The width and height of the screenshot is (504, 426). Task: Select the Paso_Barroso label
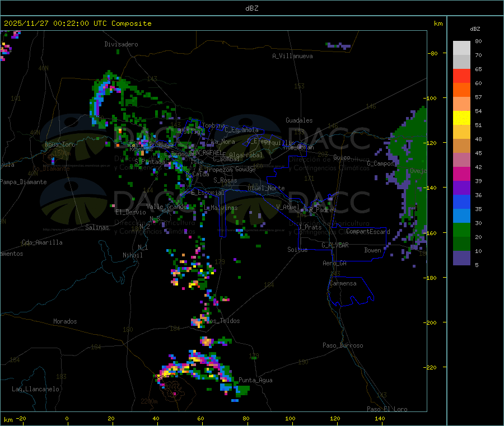click(x=343, y=345)
